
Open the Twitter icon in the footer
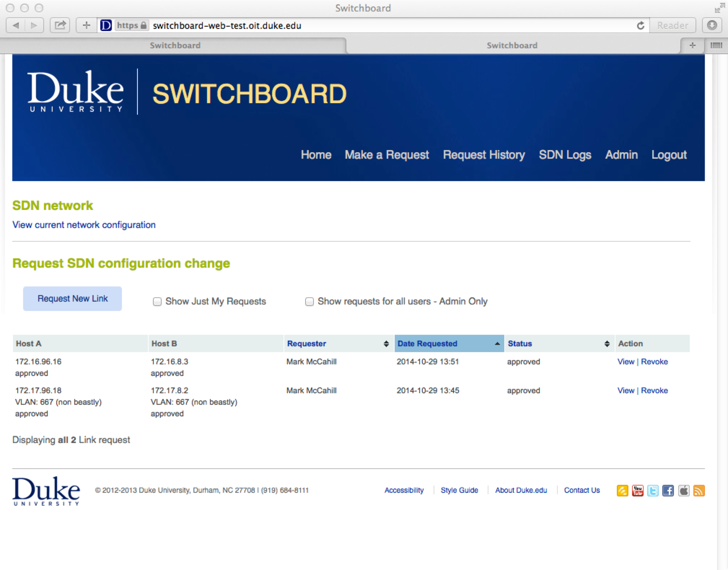click(x=653, y=491)
